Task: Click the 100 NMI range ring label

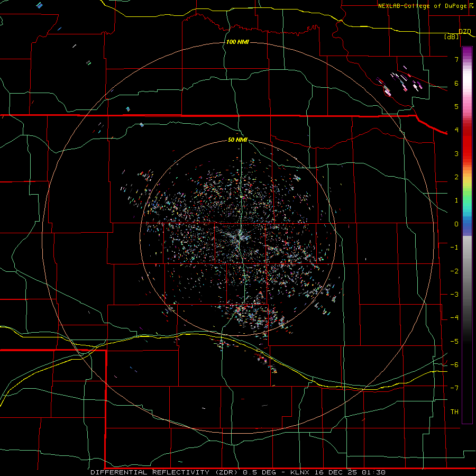Action: (237, 42)
